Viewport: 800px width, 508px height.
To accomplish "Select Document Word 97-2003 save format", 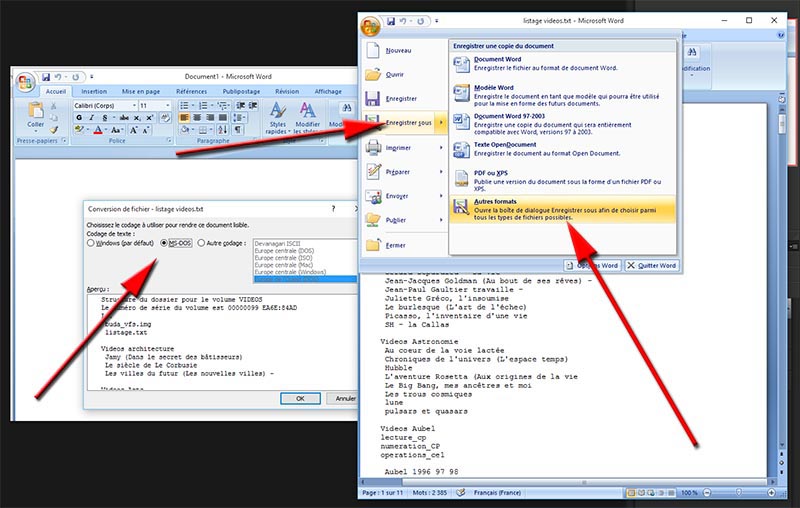I will tap(563, 124).
